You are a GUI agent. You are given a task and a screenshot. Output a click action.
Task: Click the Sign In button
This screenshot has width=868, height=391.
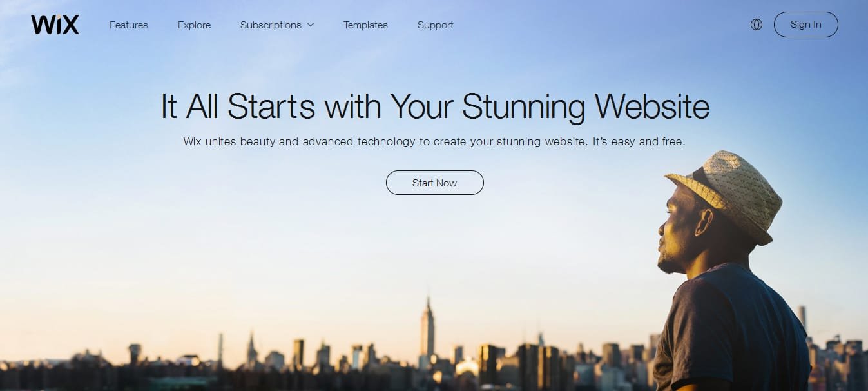[806, 25]
